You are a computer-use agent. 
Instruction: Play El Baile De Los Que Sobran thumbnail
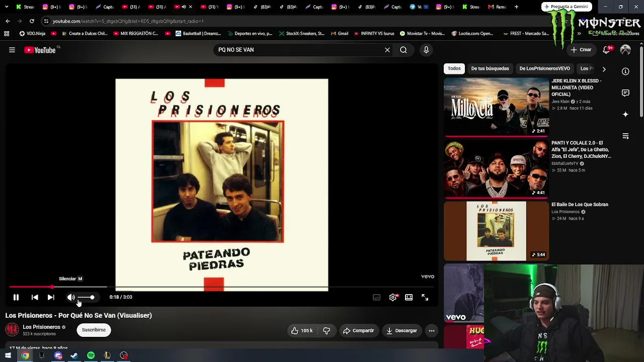(496, 231)
